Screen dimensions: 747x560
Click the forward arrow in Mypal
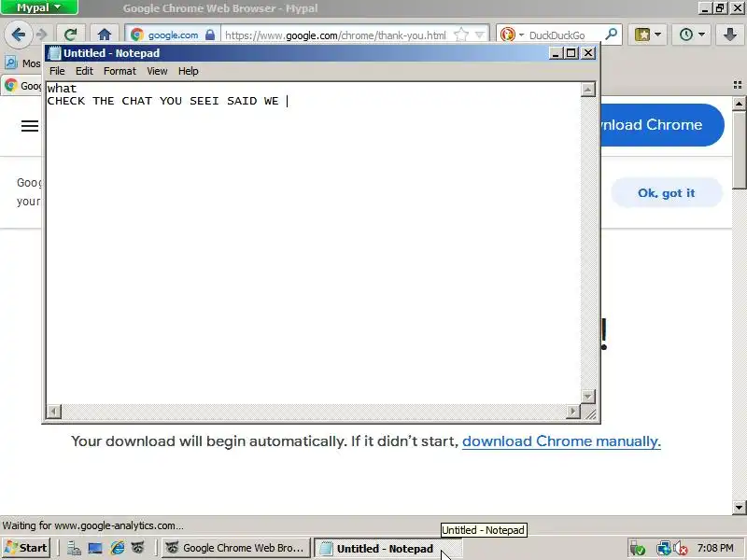point(42,35)
